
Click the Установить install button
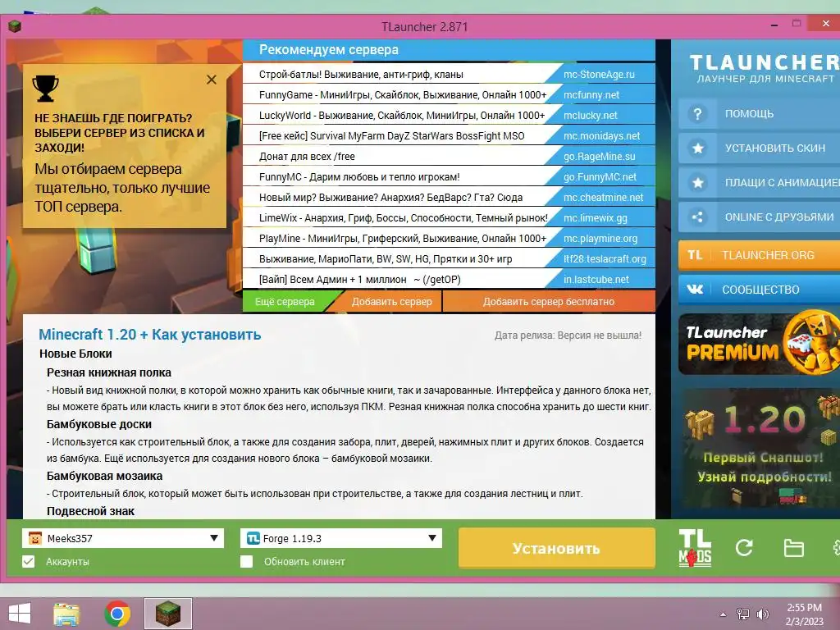click(x=557, y=548)
